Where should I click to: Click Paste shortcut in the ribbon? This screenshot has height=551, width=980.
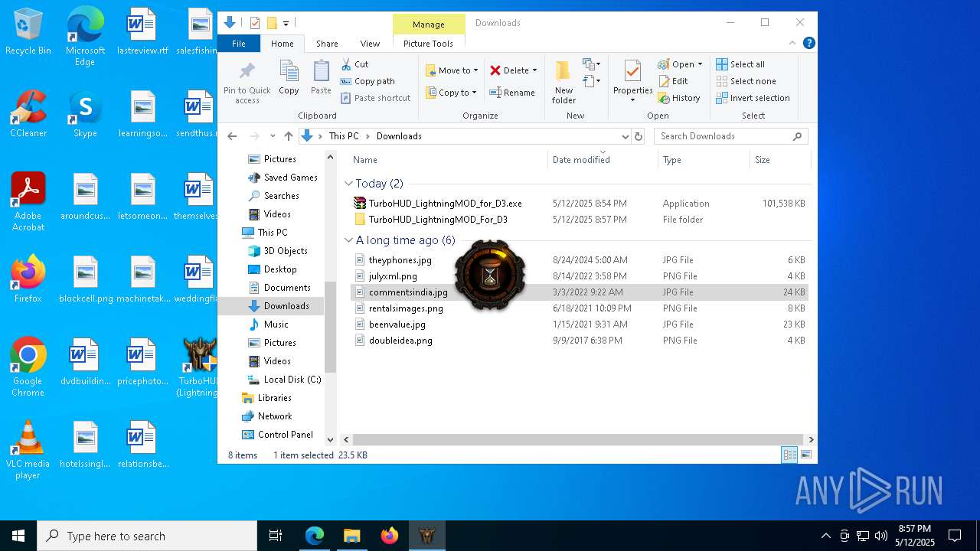click(x=375, y=98)
